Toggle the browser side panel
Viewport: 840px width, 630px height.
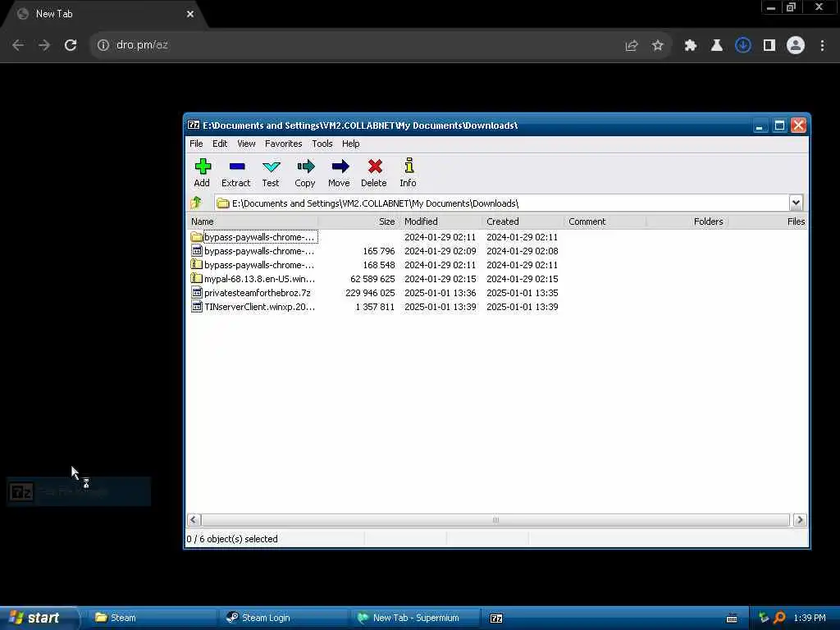tap(769, 45)
